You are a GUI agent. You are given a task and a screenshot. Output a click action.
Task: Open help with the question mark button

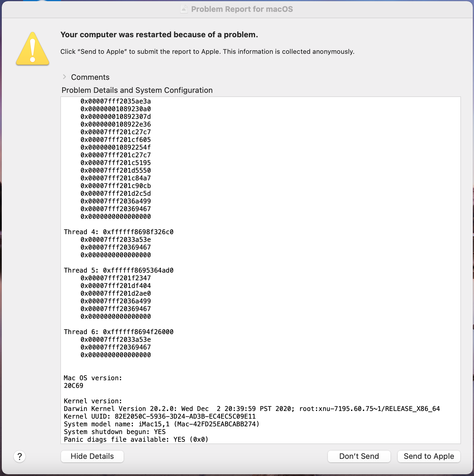[20, 456]
